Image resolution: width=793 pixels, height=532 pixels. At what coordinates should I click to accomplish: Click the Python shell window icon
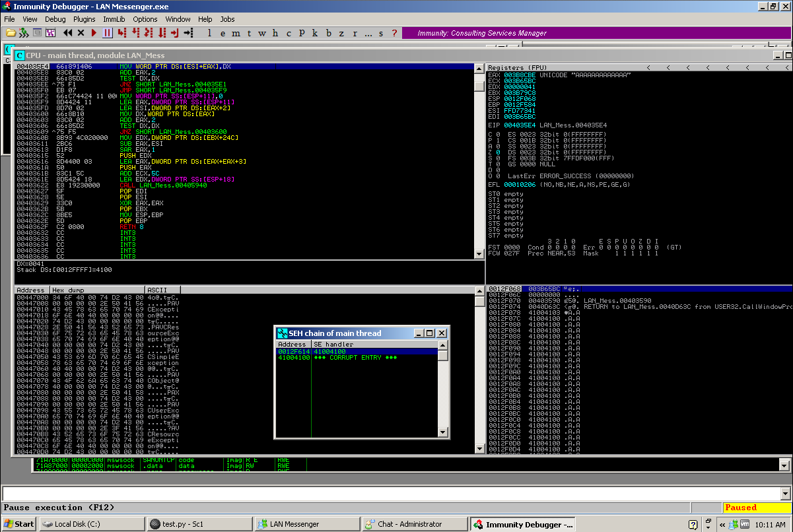[x=36, y=32]
